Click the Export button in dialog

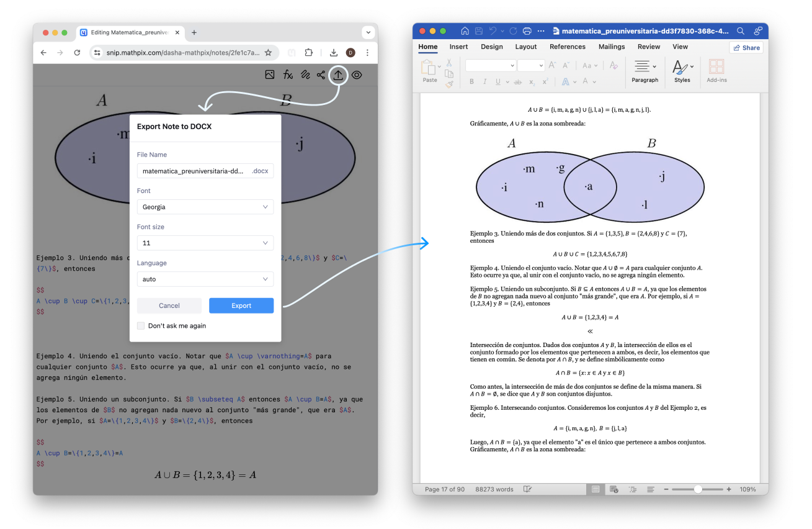[x=241, y=305]
